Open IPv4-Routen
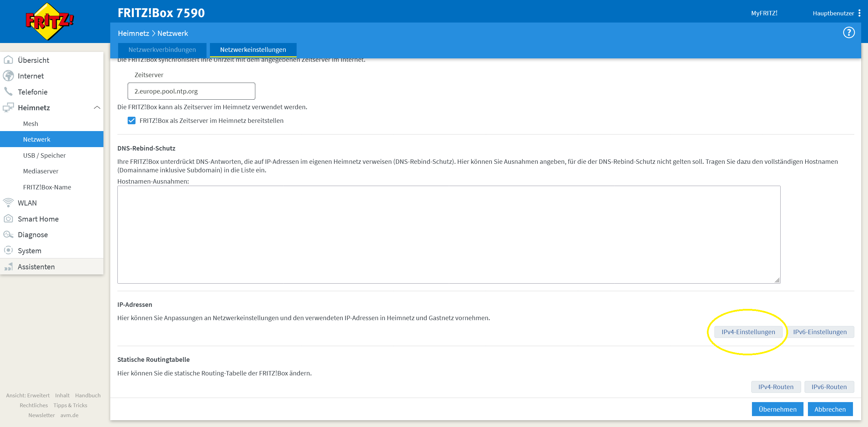 [x=776, y=387]
